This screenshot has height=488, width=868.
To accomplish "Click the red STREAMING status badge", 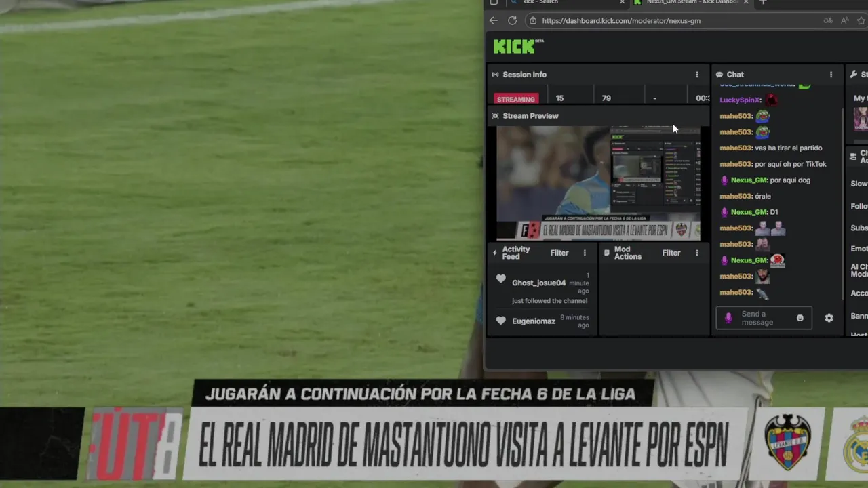I will [516, 99].
